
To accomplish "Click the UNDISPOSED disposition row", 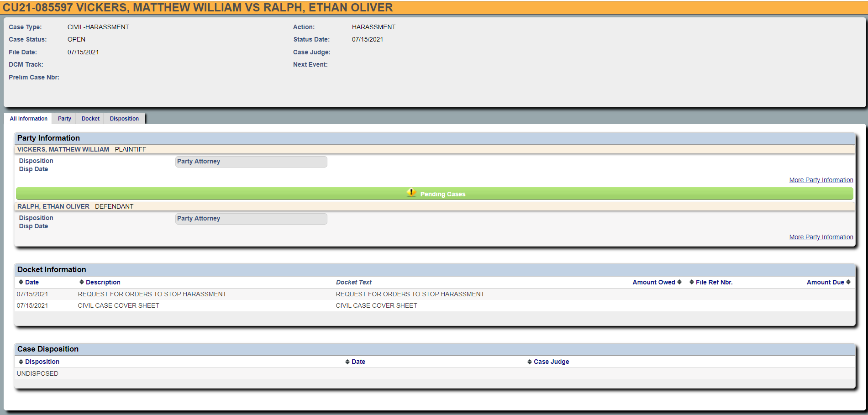I will [x=435, y=373].
